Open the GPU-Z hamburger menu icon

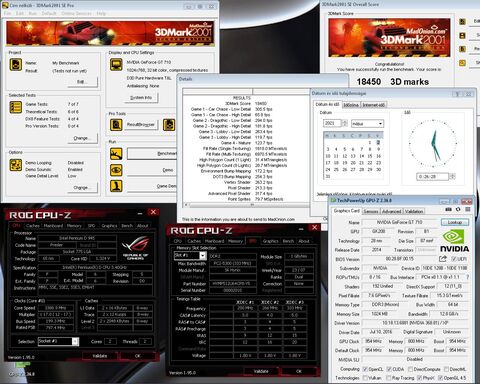click(468, 209)
